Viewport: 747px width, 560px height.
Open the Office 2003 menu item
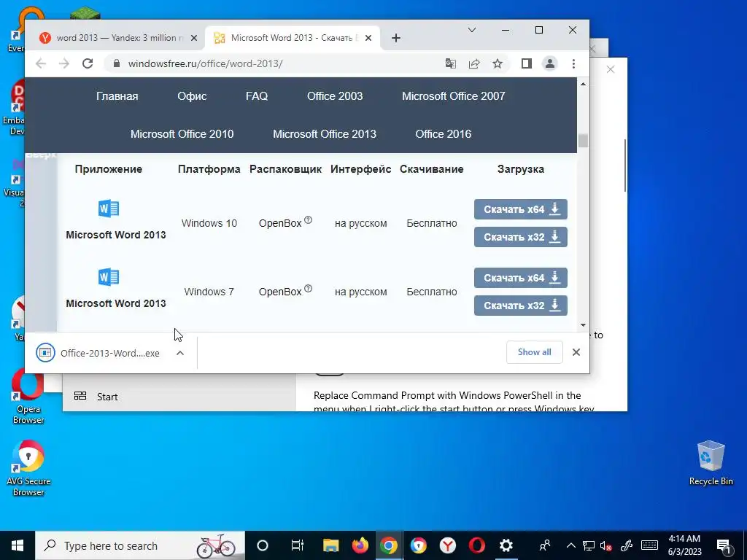[335, 96]
